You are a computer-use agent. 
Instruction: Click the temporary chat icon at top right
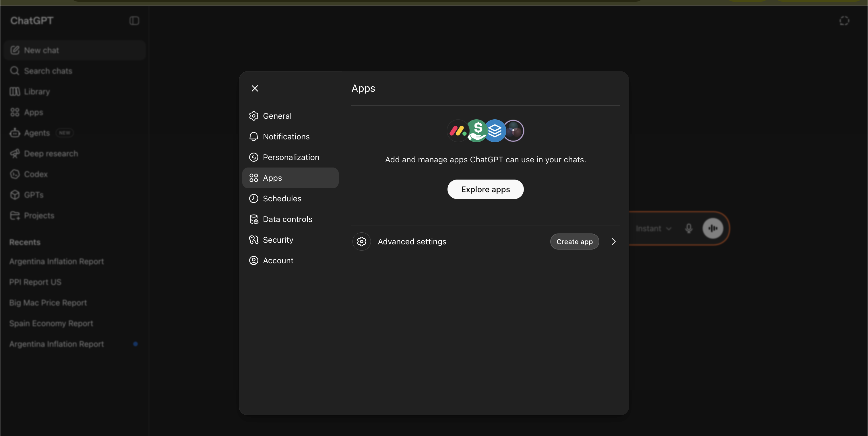tap(844, 21)
